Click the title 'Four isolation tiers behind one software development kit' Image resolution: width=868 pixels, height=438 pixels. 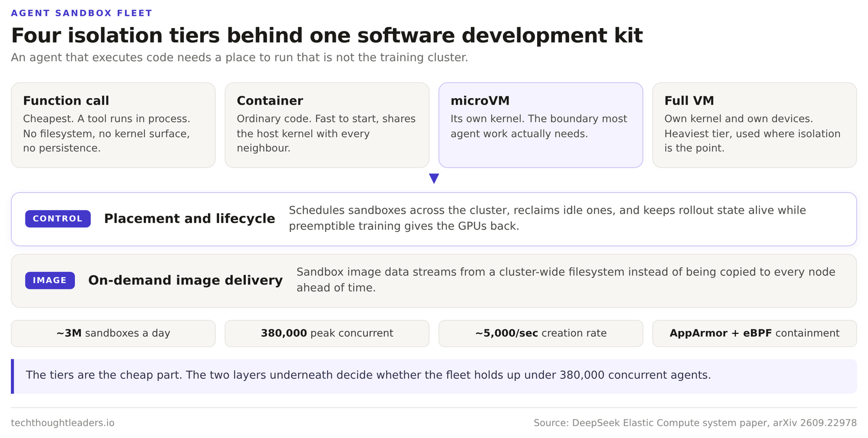(327, 35)
